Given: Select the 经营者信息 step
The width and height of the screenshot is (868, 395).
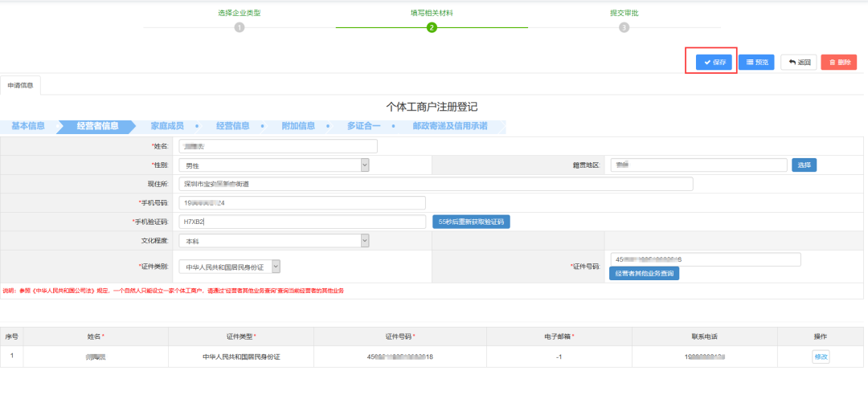Looking at the screenshot, I should coord(97,126).
